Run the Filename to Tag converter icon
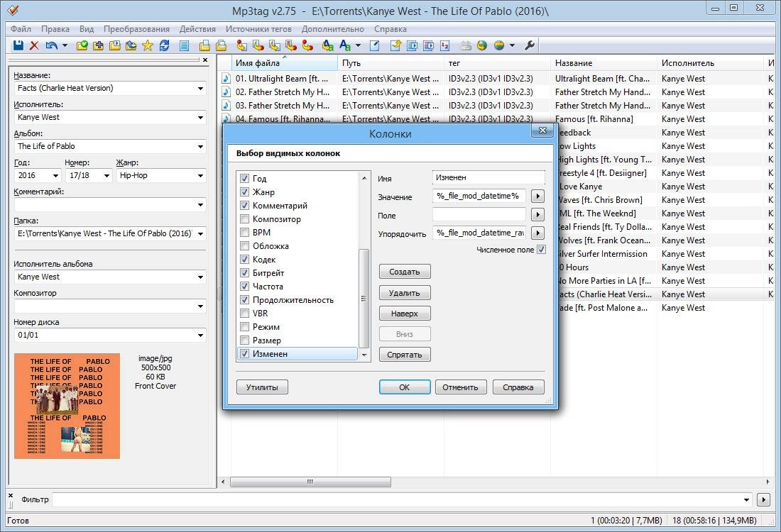 [x=258, y=46]
